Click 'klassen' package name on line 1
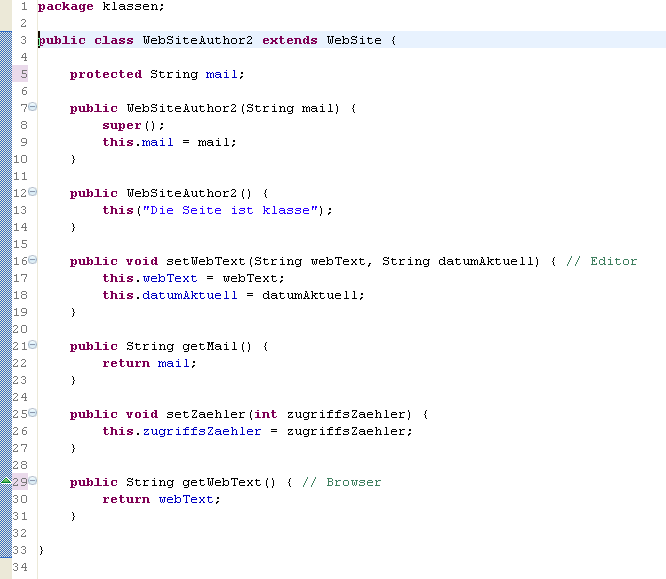Screen dimensions: 666x579 pos(130,6)
